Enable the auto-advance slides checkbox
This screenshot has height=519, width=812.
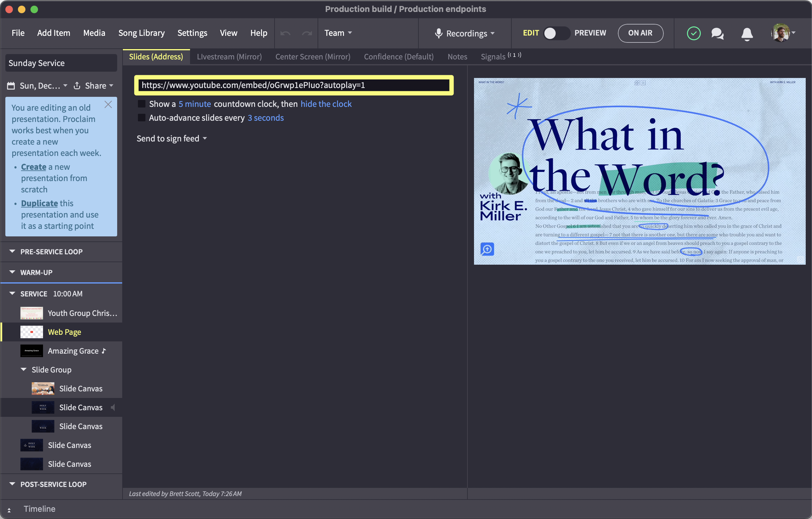coord(142,118)
